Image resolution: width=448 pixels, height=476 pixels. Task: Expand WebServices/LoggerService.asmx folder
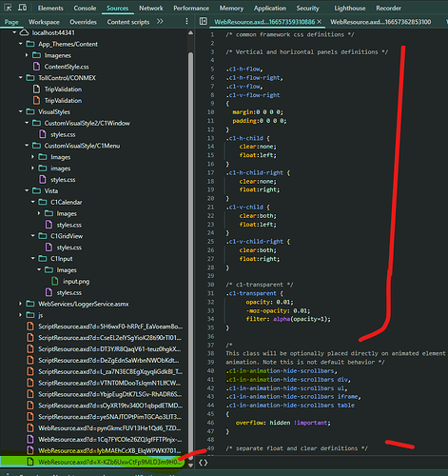(21, 304)
